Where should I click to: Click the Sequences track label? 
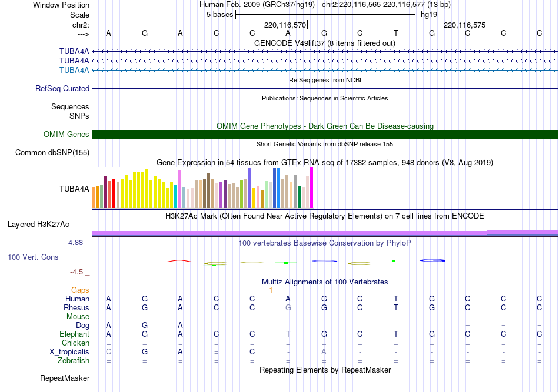(x=70, y=106)
